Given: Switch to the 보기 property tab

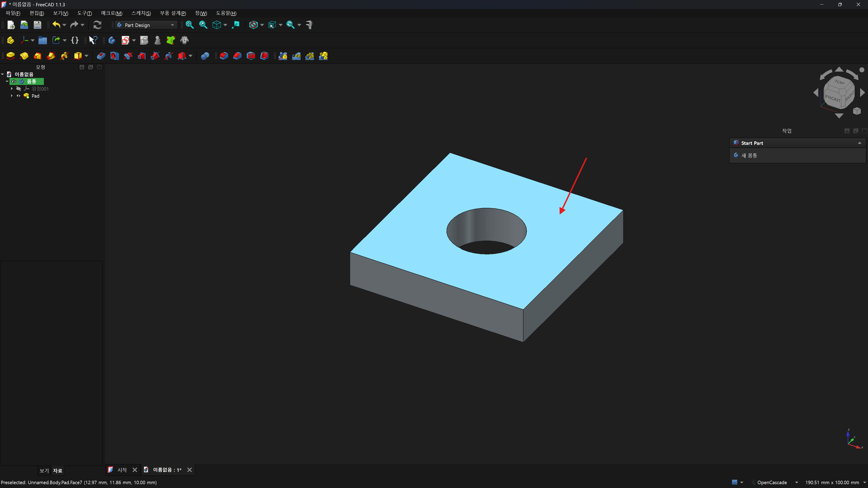Looking at the screenshot, I should [x=44, y=470].
